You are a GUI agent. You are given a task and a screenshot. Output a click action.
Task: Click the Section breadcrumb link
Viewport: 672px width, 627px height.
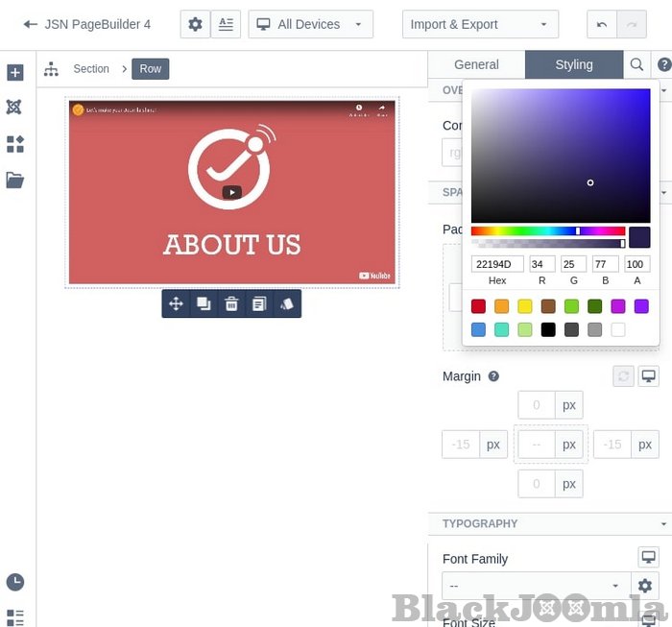click(x=91, y=68)
